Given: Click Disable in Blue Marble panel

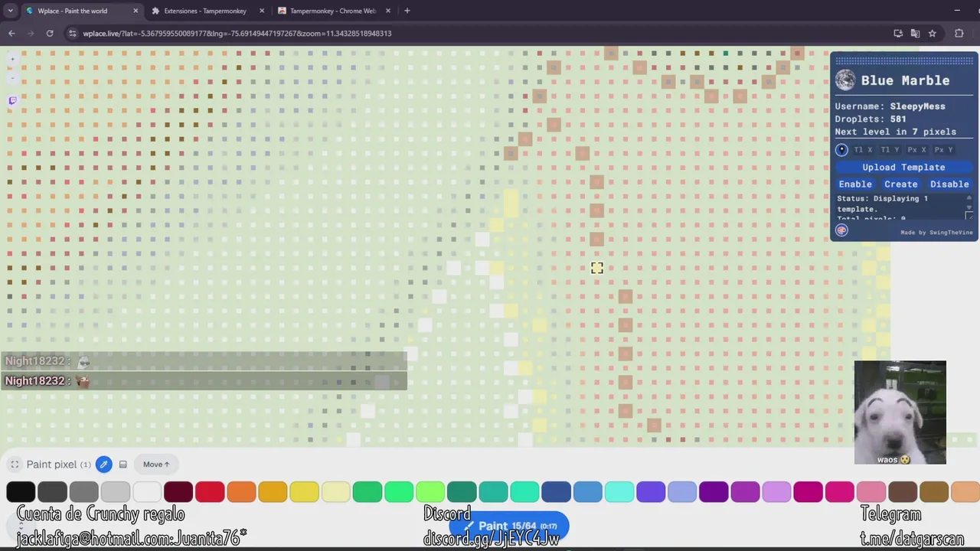Looking at the screenshot, I should 949,184.
